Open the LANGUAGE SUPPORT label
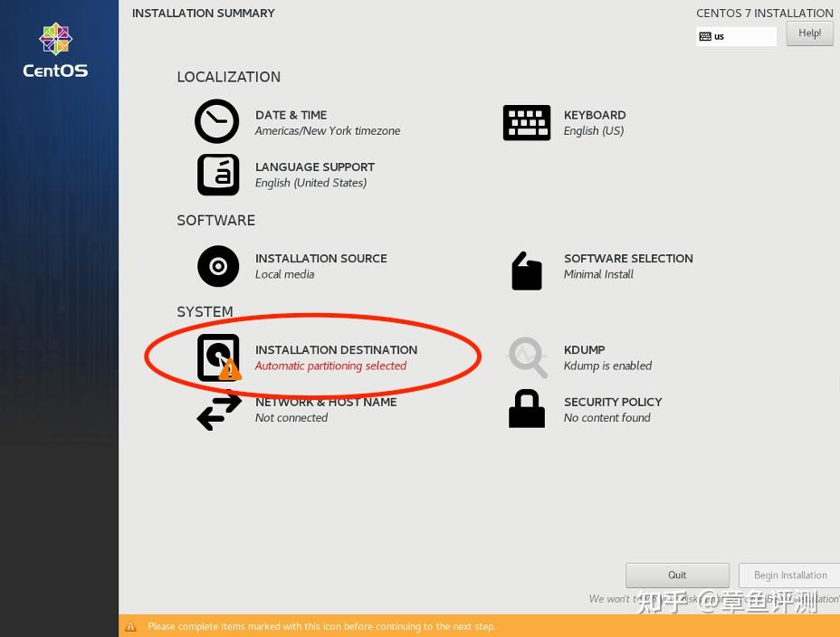The height and width of the screenshot is (637, 840). 315,167
